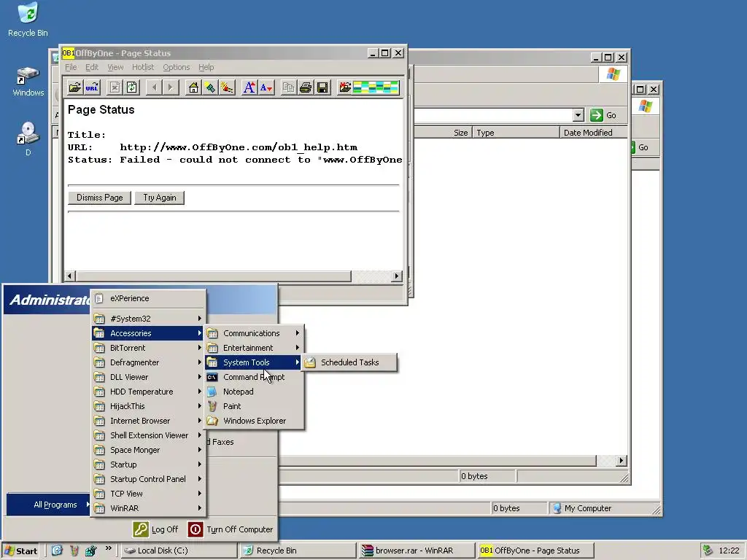747x560 pixels.
Task: Expand the Startup Control Panel submenu
Action: click(x=148, y=479)
